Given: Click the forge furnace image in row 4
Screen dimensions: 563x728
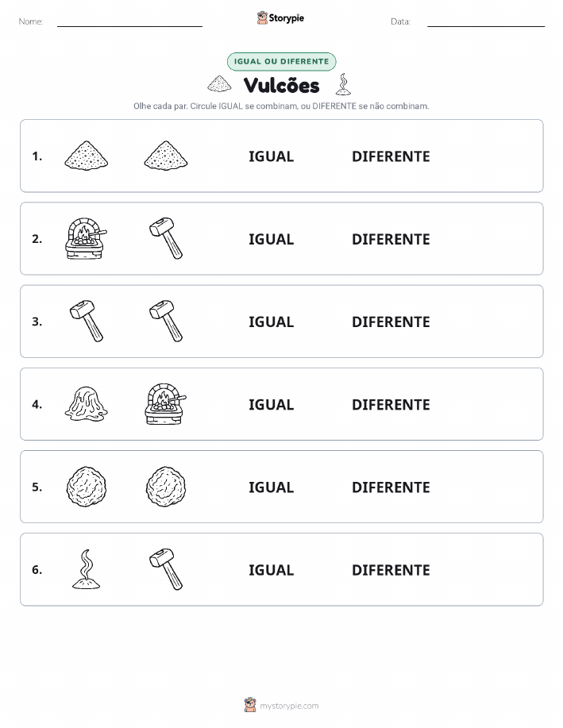Looking at the screenshot, I should tap(166, 404).
